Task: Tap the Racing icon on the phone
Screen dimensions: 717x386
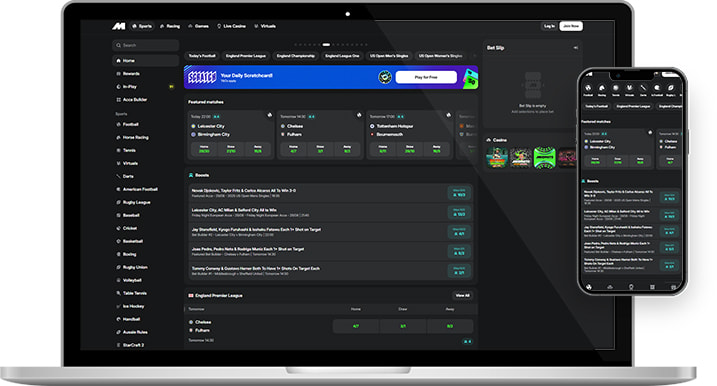Action: point(602,88)
